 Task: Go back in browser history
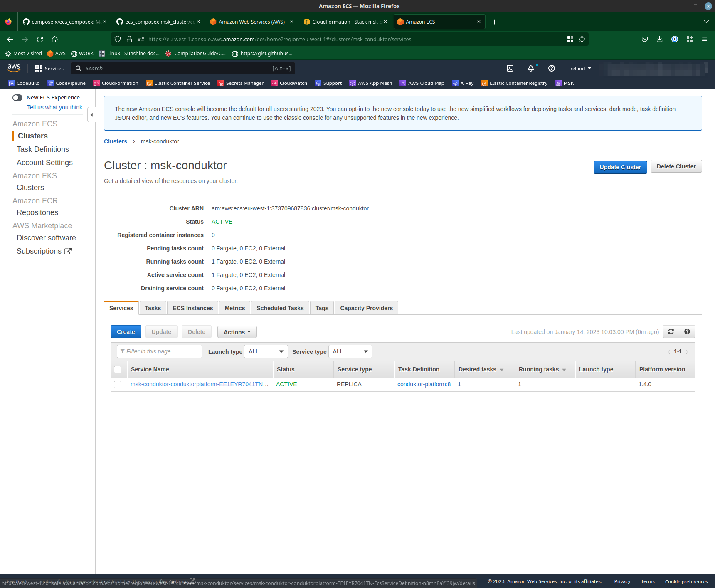[10, 39]
